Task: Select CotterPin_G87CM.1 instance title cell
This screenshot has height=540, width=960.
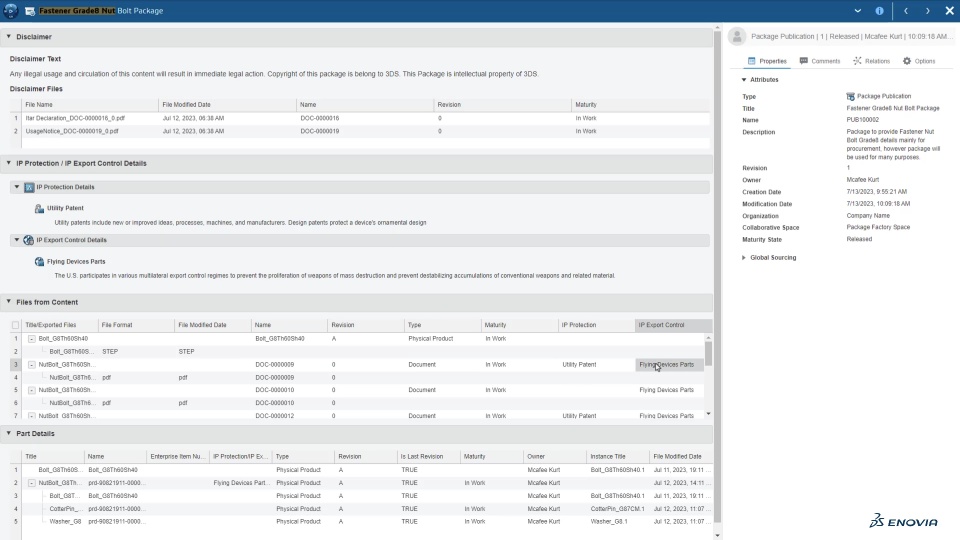Action: pyautogui.click(x=617, y=509)
